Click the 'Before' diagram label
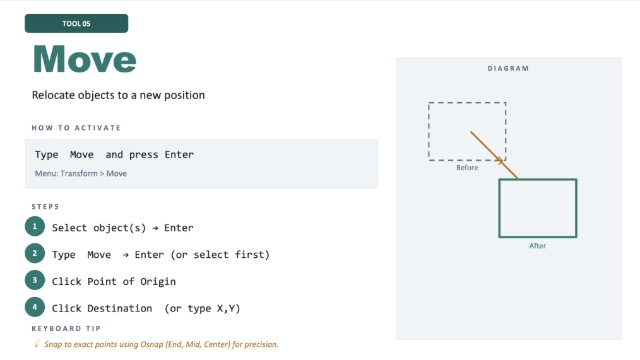 [467, 168]
